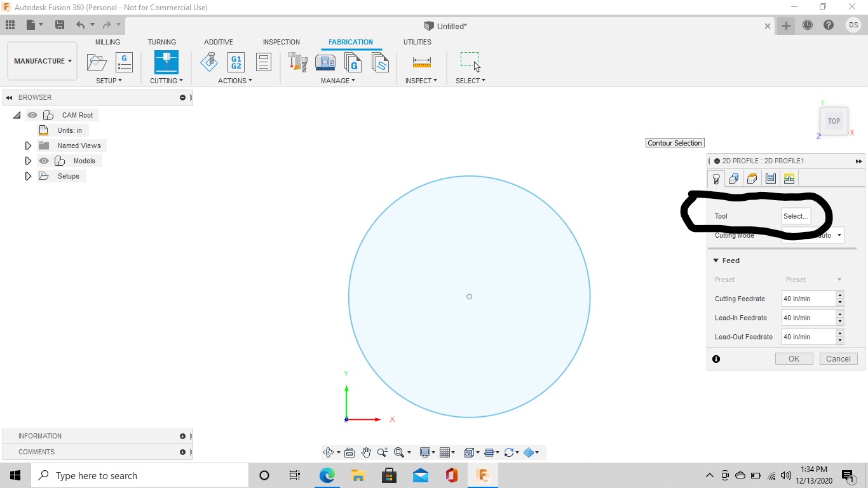Collapse the Feed section triangle
The width and height of the screenshot is (868, 488).
[715, 261]
